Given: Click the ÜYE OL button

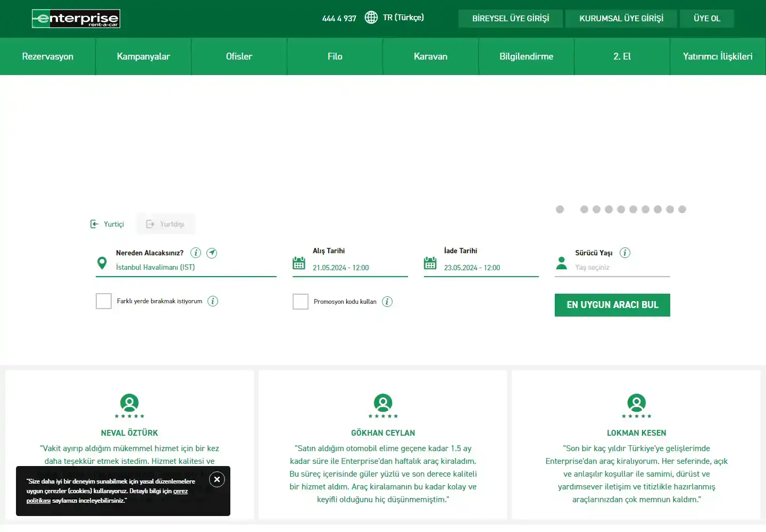Looking at the screenshot, I should (x=707, y=19).
